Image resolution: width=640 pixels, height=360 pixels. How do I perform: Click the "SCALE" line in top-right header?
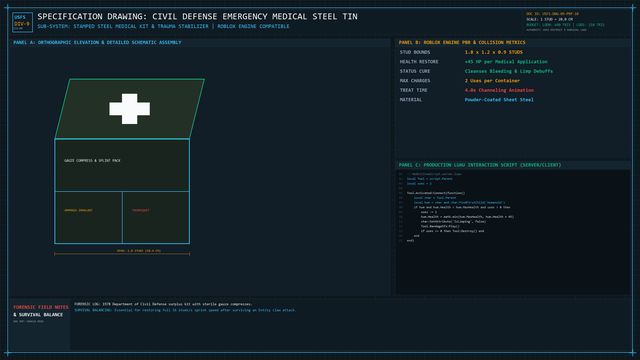(549, 19)
